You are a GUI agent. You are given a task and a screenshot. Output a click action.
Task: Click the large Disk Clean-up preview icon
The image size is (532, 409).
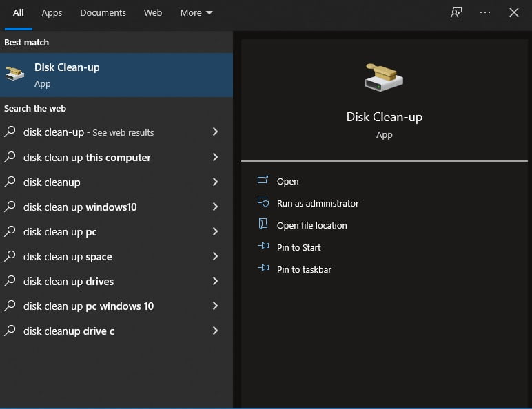384,77
